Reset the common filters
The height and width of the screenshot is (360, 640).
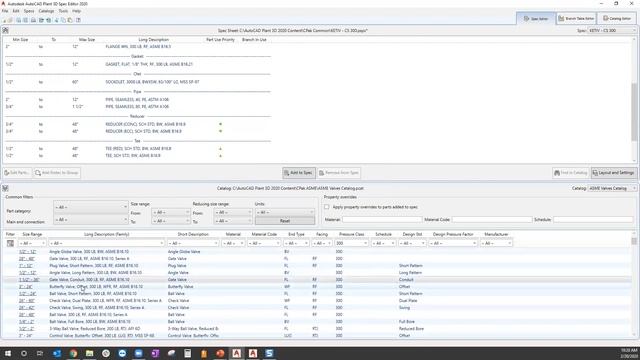(x=285, y=221)
